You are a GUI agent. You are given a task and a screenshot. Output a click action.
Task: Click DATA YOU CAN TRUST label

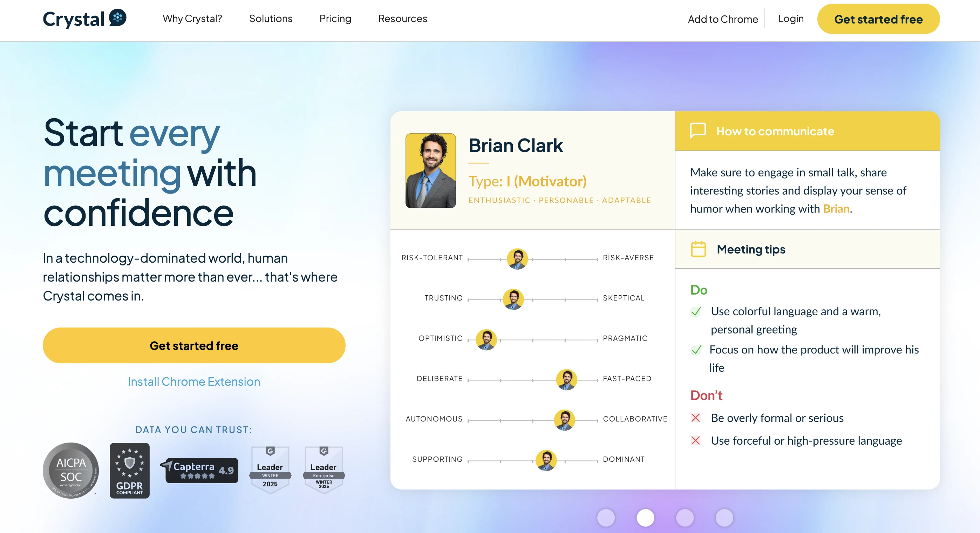[193, 430]
